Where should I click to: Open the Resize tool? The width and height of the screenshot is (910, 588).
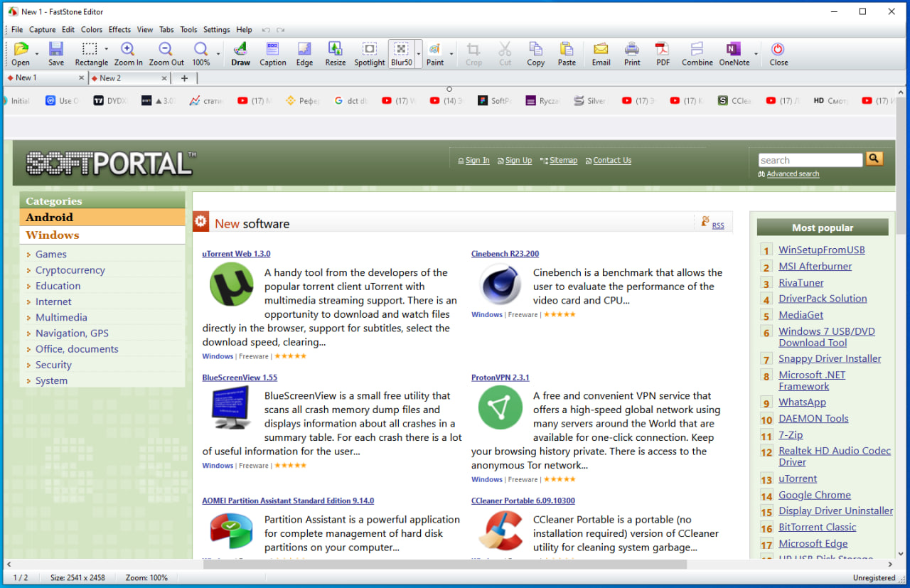(335, 49)
